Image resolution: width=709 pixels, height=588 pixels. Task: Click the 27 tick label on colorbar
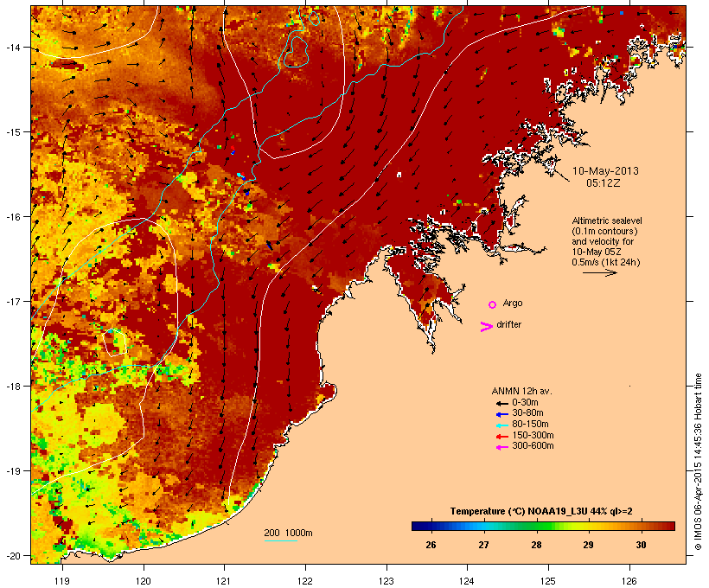[x=484, y=545]
